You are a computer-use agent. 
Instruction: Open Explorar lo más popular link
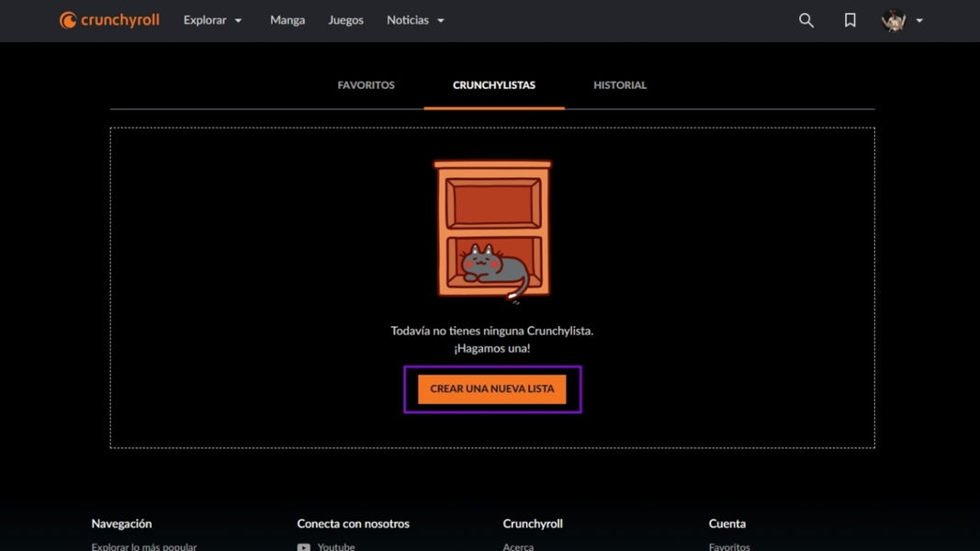[x=144, y=546]
